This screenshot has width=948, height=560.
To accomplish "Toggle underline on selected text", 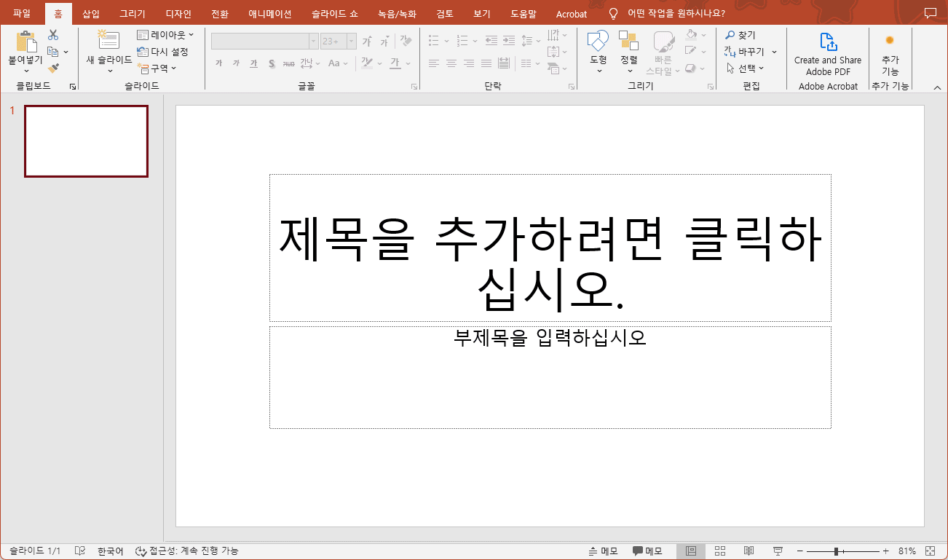I will (253, 64).
